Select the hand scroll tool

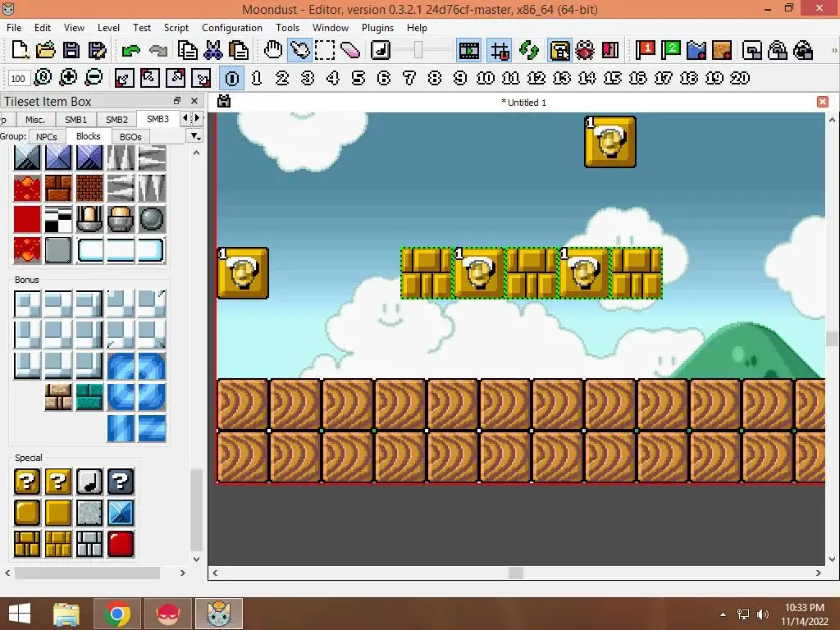coord(273,51)
